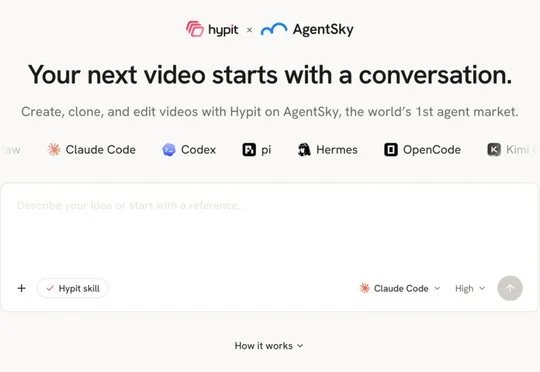Viewport: 540px width, 372px height.
Task: Click the AgentSky cloud logo
Action: point(274,29)
